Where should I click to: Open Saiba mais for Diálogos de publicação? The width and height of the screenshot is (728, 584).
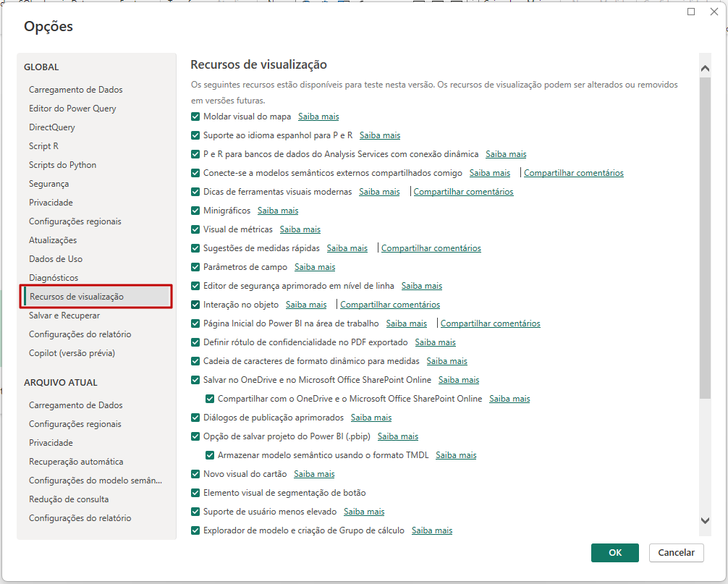coord(371,418)
